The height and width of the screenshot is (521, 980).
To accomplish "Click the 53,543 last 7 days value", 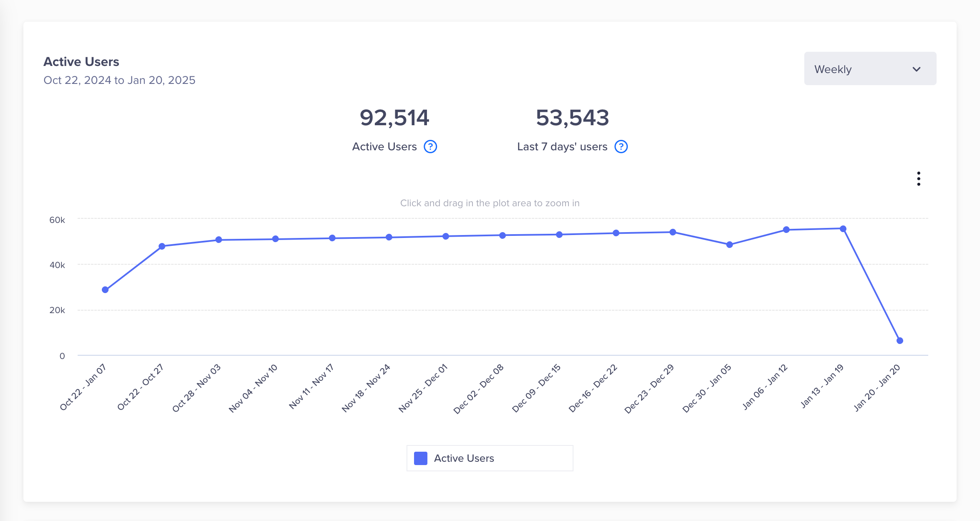I will pos(572,118).
